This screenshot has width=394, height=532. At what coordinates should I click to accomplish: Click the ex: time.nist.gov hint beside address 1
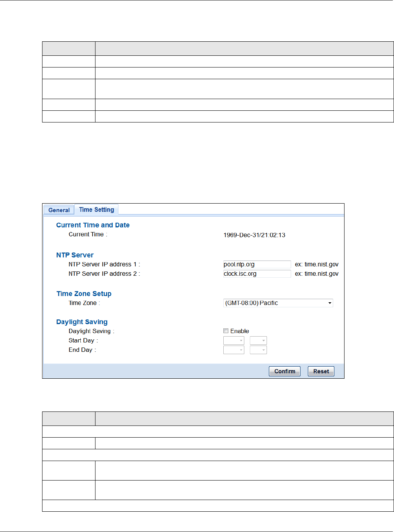click(317, 264)
